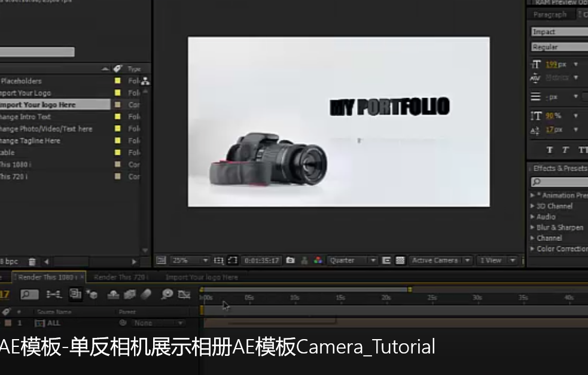Viewport: 588px width, 375px height.
Task: Switch to Render This 1080 timeline tab
Action: click(47, 277)
